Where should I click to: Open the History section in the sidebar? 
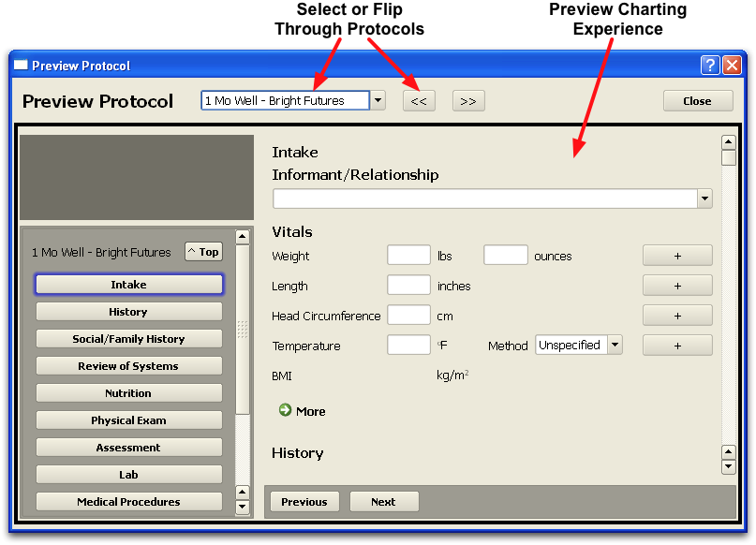coord(128,312)
